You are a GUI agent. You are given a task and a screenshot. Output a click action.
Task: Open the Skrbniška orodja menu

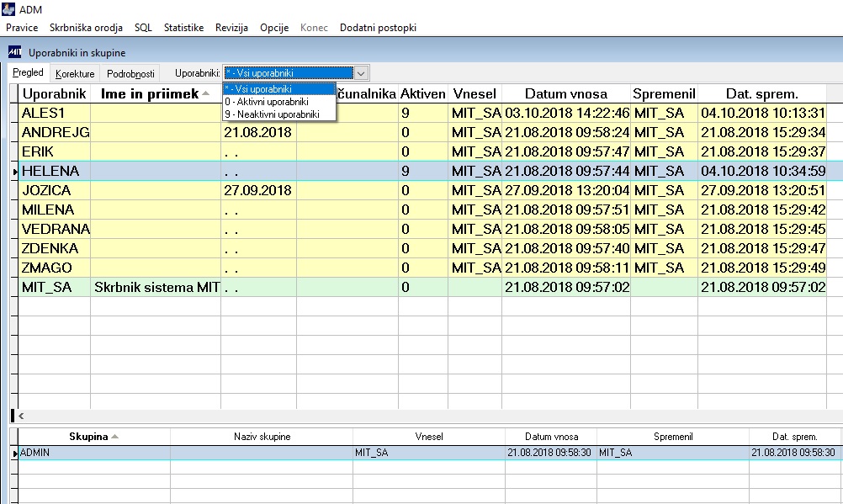86,28
